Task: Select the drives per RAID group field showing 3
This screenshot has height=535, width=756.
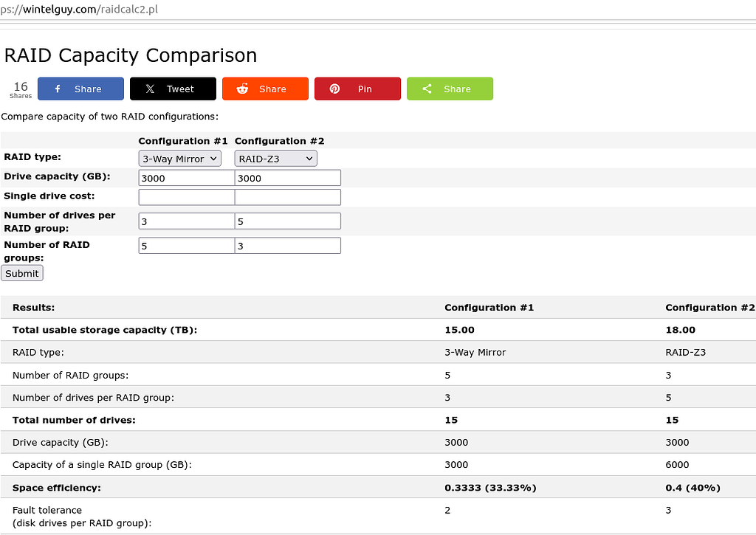Action: (x=186, y=221)
